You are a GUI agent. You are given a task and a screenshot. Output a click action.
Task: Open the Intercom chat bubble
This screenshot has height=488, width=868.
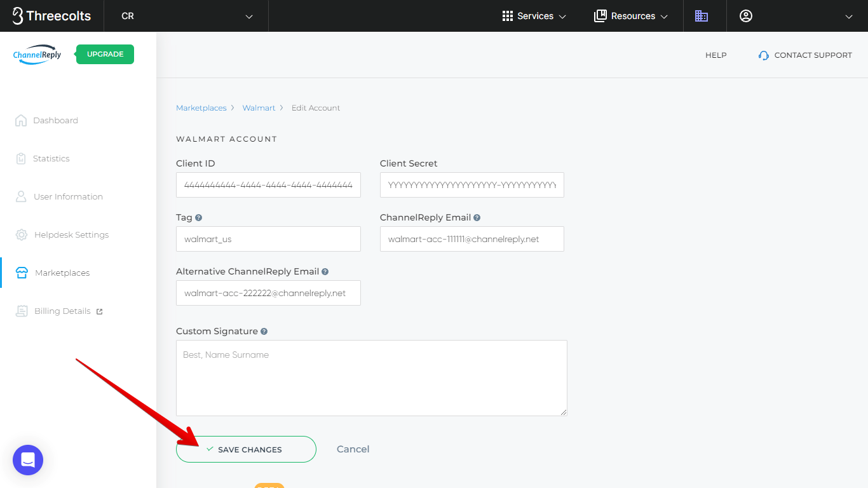pyautogui.click(x=28, y=460)
